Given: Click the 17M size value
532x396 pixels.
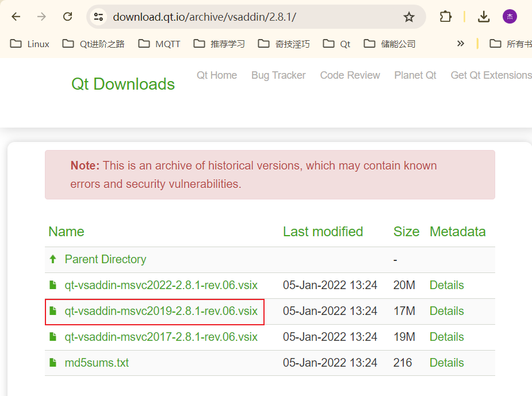Looking at the screenshot, I should (x=404, y=311).
